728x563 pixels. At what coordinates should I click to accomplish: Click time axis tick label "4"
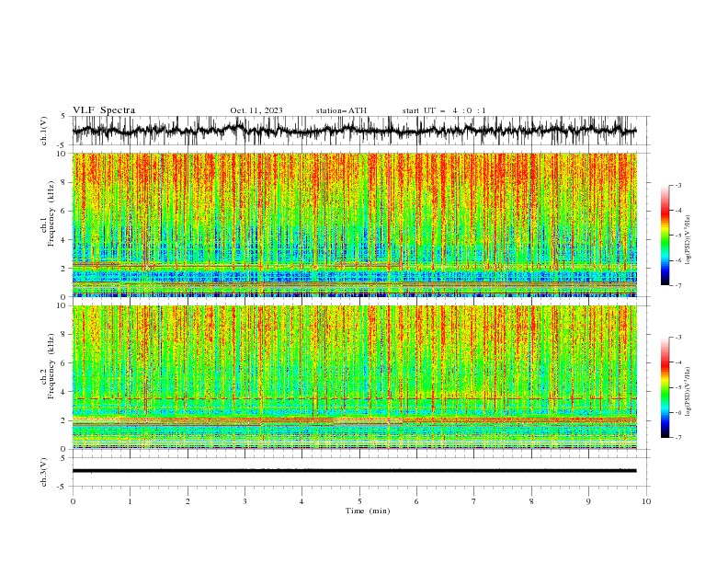click(x=301, y=501)
